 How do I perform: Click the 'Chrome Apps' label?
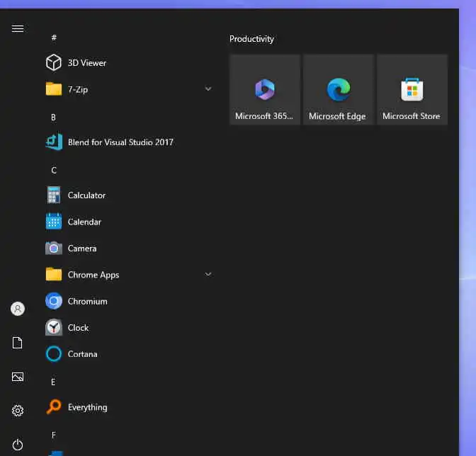coord(93,275)
